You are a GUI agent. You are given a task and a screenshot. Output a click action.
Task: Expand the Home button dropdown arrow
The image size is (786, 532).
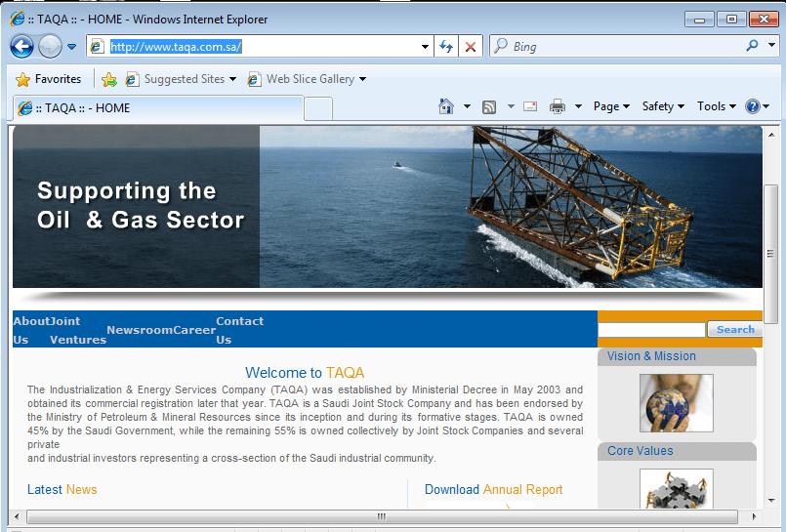pyautogui.click(x=467, y=106)
